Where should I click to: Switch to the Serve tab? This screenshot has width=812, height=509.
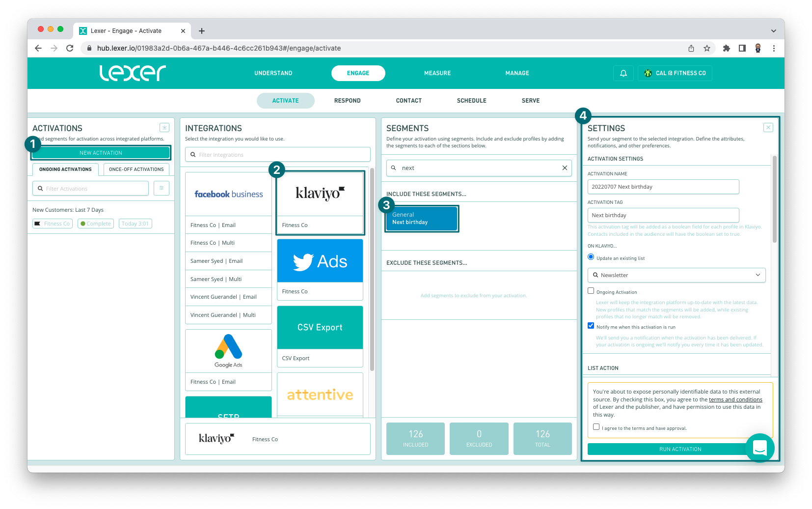point(531,101)
